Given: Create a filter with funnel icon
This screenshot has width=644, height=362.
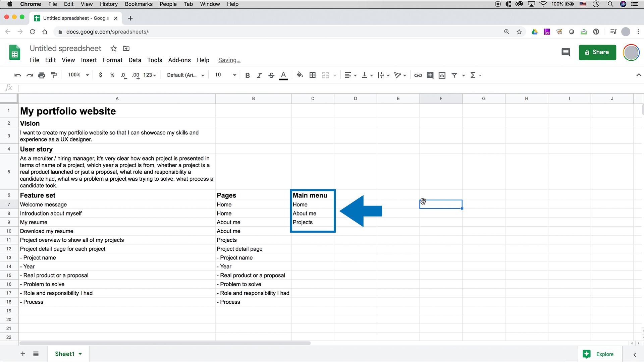Looking at the screenshot, I should pos(454,75).
